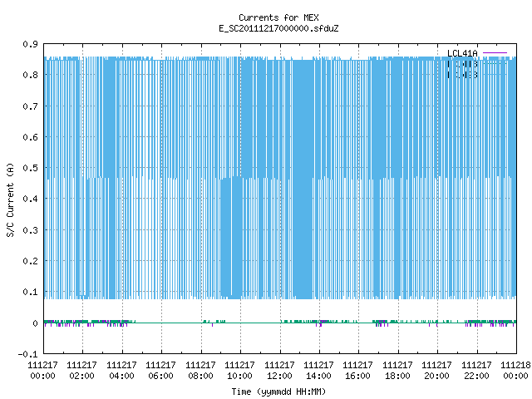The width and height of the screenshot is (532, 399).
Task: Click the 111217 12:00 x-axis tick label
Action: pyautogui.click(x=279, y=371)
